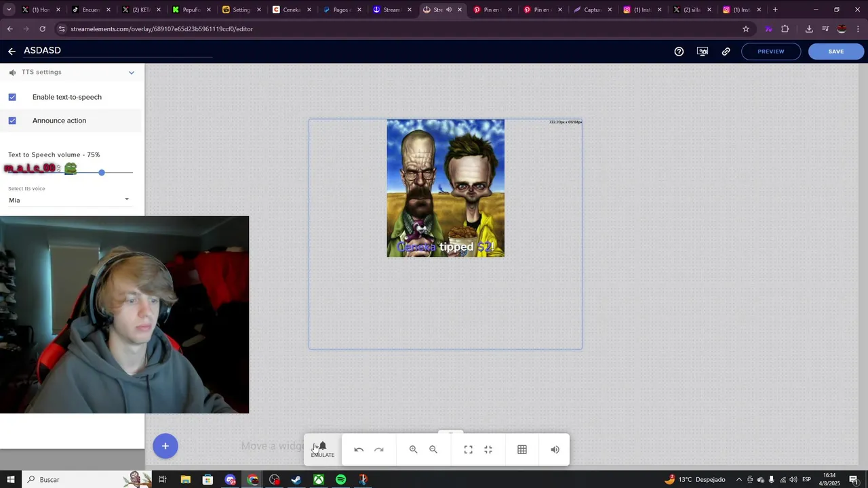
Task: Click the speaker icon in bottom toolbar
Action: coord(555,449)
